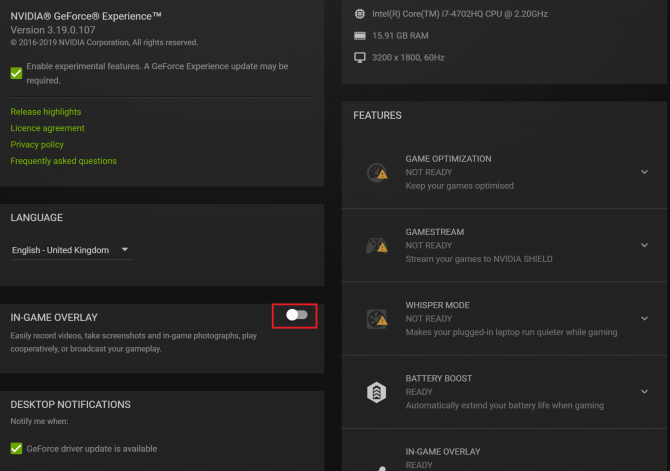The height and width of the screenshot is (471, 670).
Task: Uncheck Enable experimental features checkbox
Action: 16,73
